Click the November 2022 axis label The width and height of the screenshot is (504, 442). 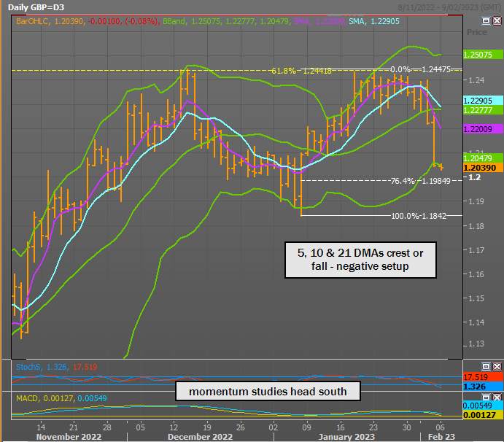(69, 437)
